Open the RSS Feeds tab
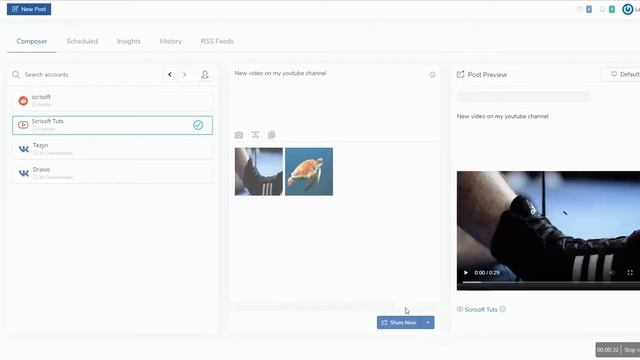This screenshot has height=360, width=640. pos(217,41)
